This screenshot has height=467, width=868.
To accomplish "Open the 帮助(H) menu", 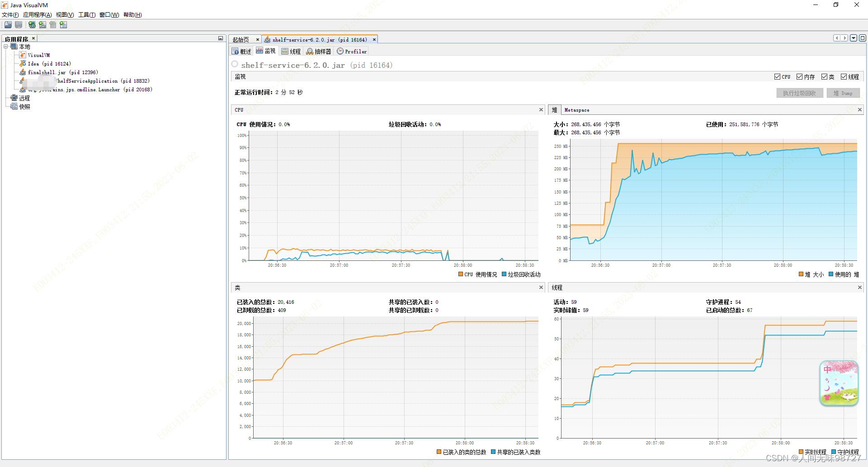I will tap(132, 15).
